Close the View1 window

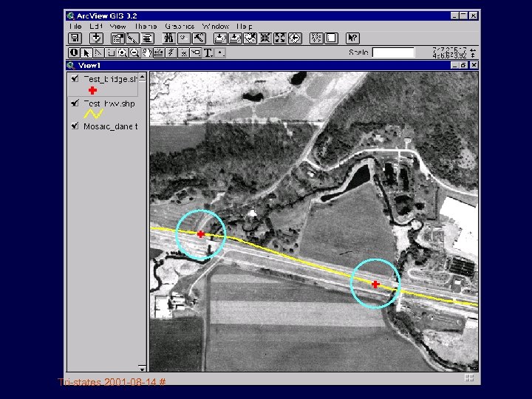pyautogui.click(x=474, y=65)
